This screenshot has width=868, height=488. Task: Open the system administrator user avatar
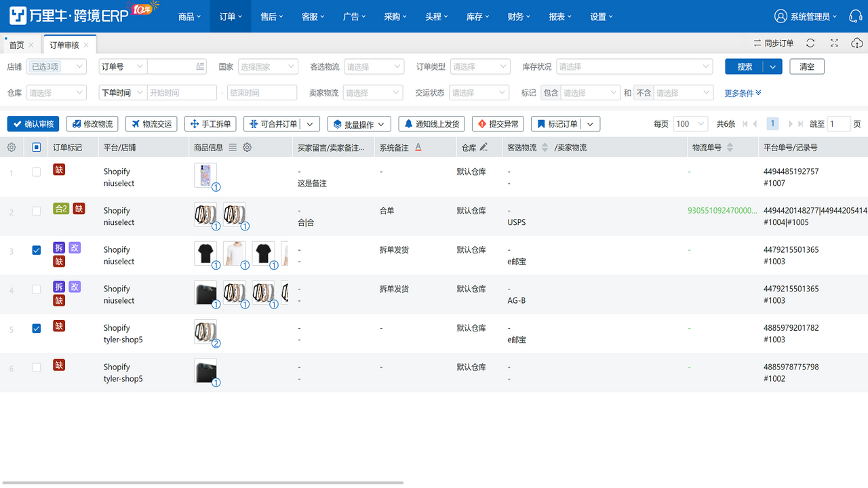781,16
